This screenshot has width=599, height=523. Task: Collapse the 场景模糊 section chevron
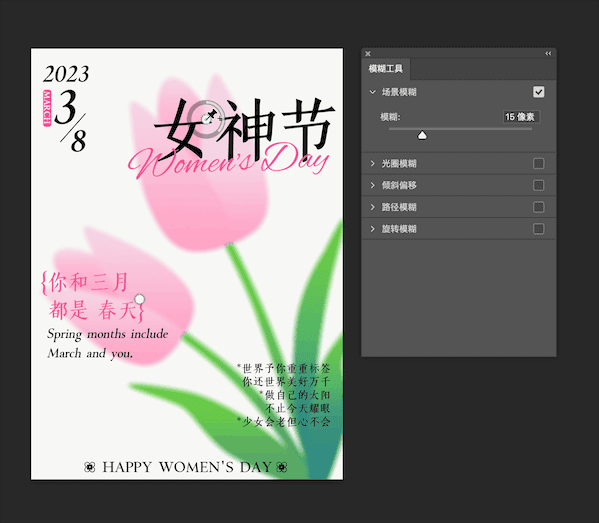(x=372, y=92)
